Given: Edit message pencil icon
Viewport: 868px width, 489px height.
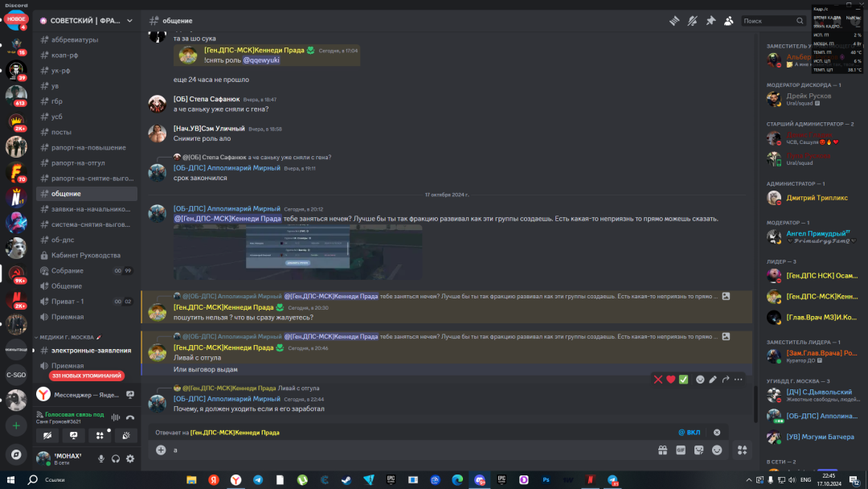Looking at the screenshot, I should pyautogui.click(x=713, y=380).
